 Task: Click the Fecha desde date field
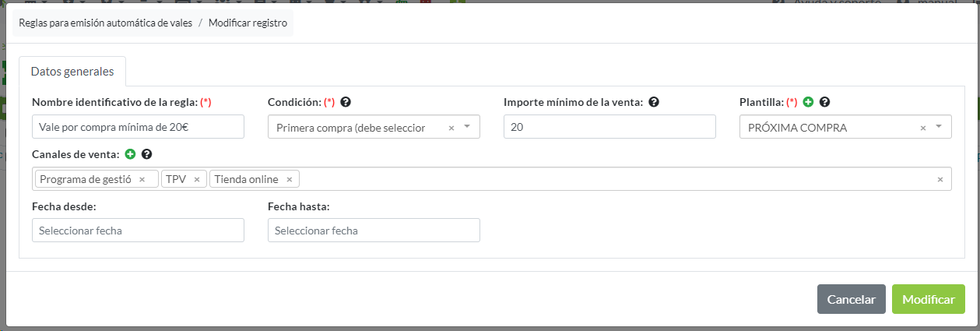pyautogui.click(x=138, y=231)
